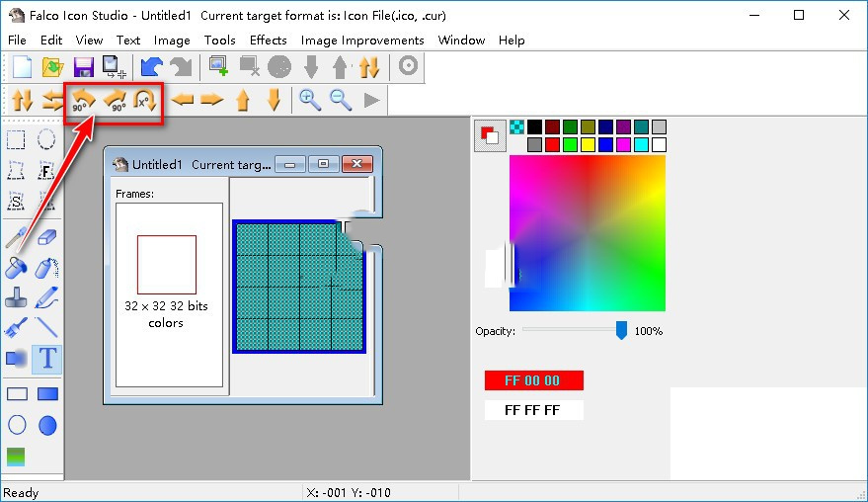Click the white FF FF FF color box

coord(533,409)
